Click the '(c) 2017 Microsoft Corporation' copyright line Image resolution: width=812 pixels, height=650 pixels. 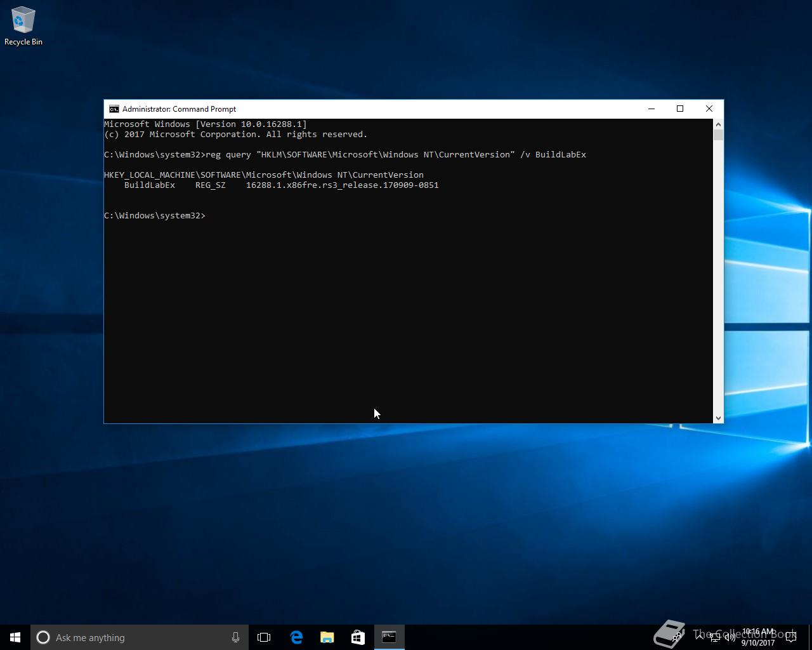pyautogui.click(x=236, y=135)
